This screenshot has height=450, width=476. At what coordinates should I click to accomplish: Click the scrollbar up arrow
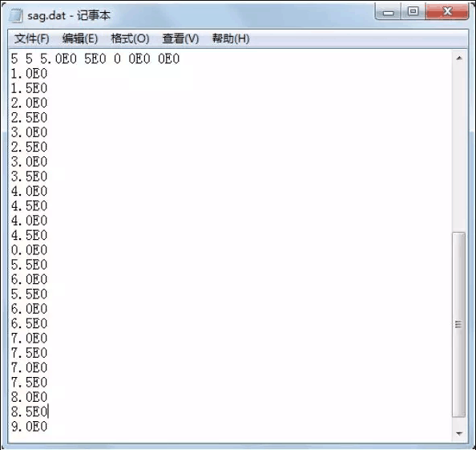coord(459,58)
